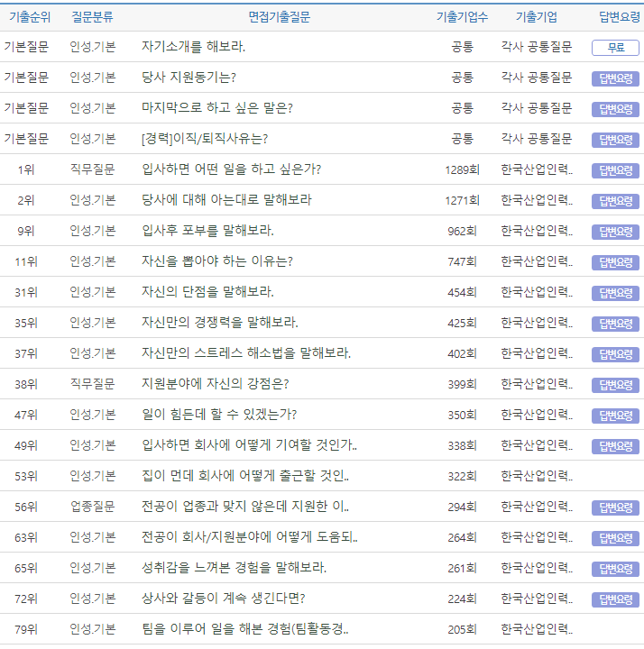Viewport: 644px width, 649px height.
Task: Click the question 자신의 단점을 말해보라
Action: tap(207, 292)
